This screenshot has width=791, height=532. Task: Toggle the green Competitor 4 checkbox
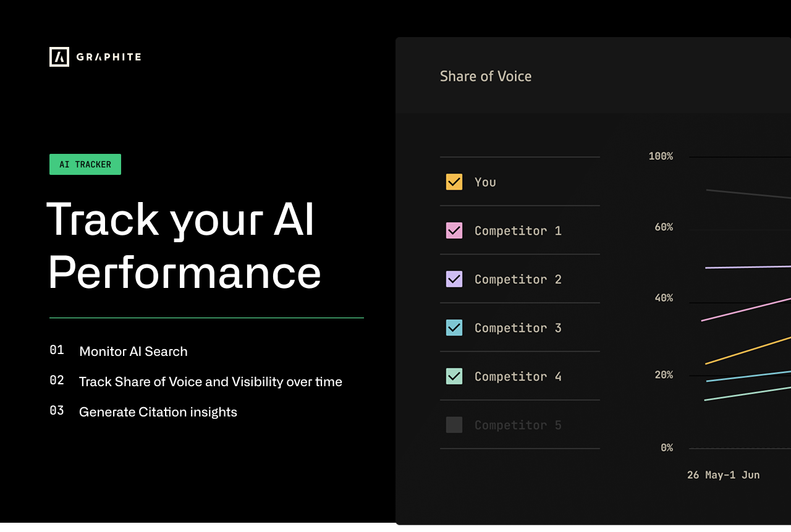click(x=454, y=376)
